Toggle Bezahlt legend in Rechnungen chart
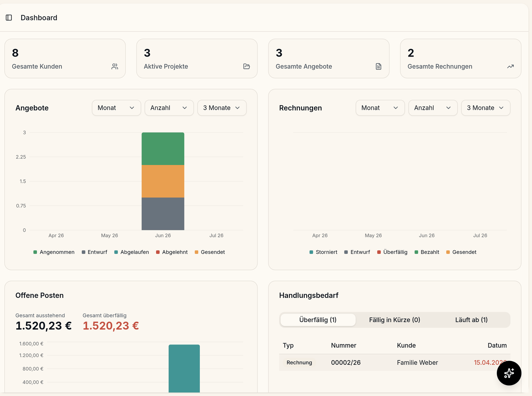532x396 pixels. coord(427,252)
